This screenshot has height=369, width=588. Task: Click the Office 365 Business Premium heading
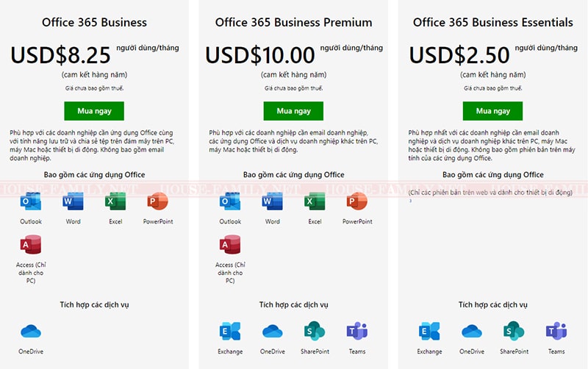pyautogui.click(x=293, y=23)
